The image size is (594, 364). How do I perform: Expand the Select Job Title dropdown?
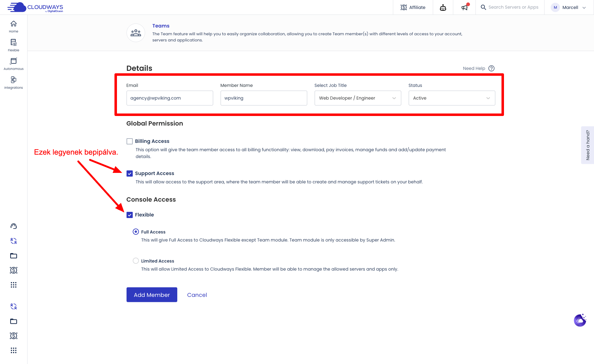(x=358, y=98)
